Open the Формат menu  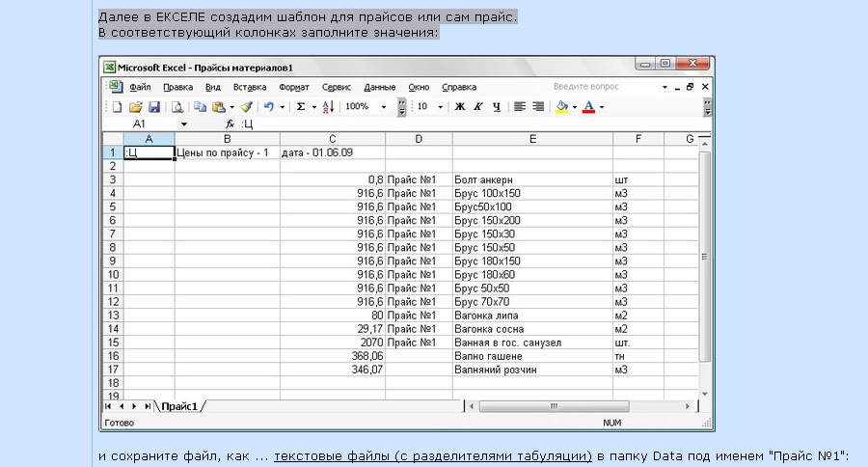pyautogui.click(x=293, y=87)
